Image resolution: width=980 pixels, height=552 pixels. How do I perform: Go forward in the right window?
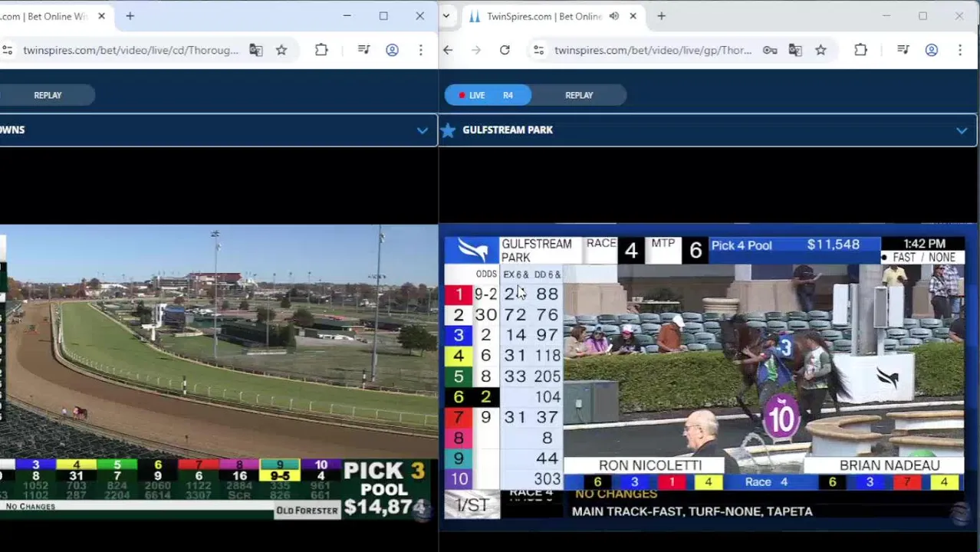pyautogui.click(x=476, y=50)
